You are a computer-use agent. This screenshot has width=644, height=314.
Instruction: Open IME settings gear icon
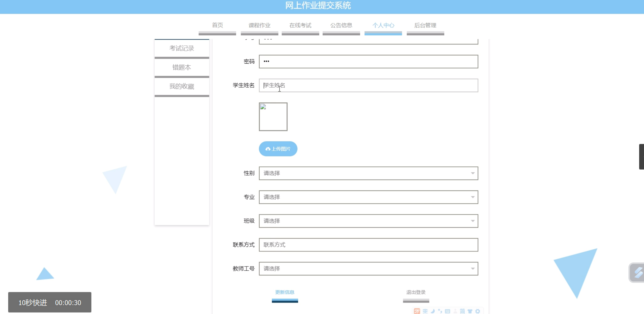[x=478, y=311]
